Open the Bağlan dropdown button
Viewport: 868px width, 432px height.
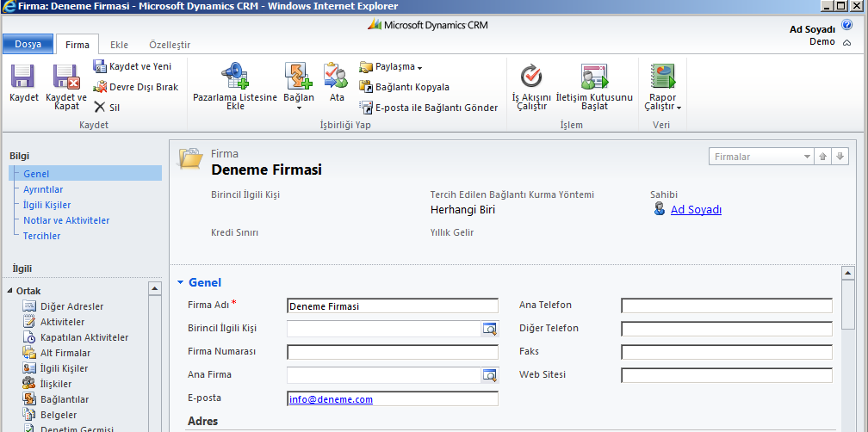pos(298,86)
